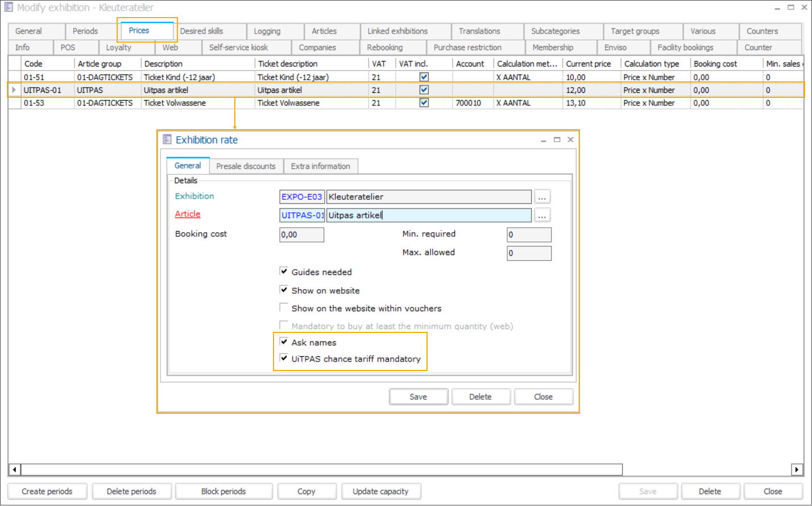812x506 pixels.
Task: Switch to the Presale discounts tab
Action: (246, 166)
